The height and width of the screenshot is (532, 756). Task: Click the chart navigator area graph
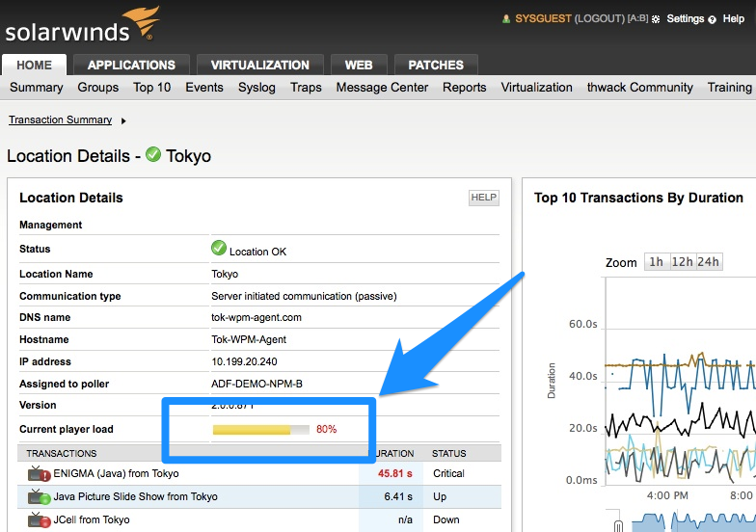point(693,522)
